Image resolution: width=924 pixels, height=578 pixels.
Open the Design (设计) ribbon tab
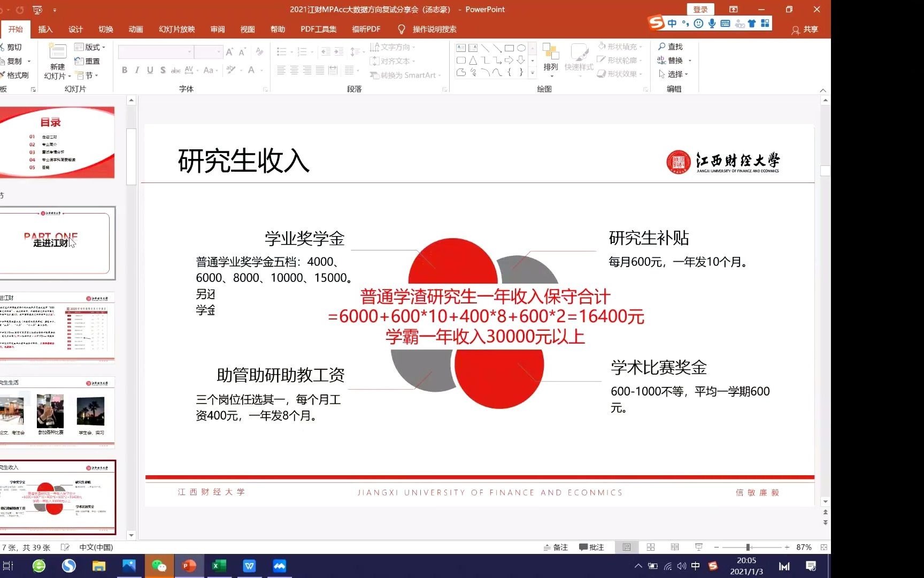pos(75,29)
